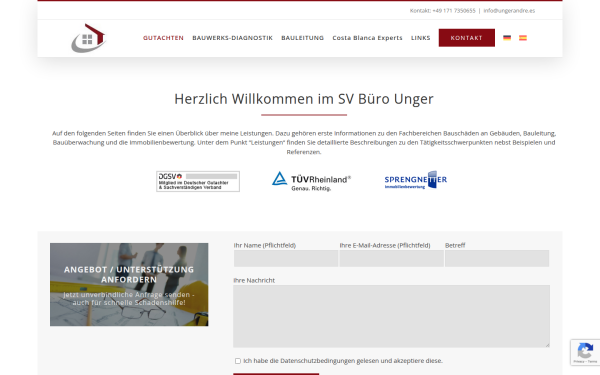Click the contact phone number link

[454, 11]
